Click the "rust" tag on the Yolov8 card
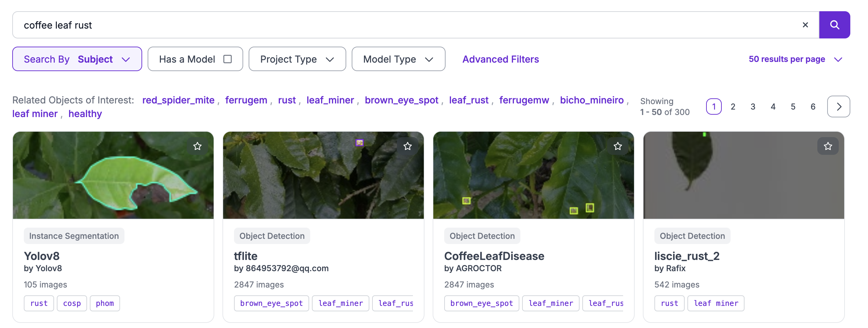 [x=39, y=303]
